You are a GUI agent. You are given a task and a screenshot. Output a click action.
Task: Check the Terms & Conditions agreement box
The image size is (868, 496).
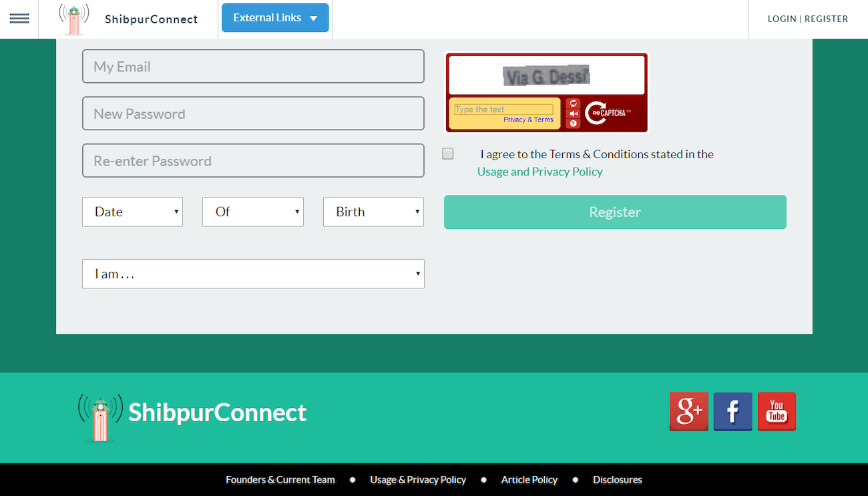[x=448, y=154]
